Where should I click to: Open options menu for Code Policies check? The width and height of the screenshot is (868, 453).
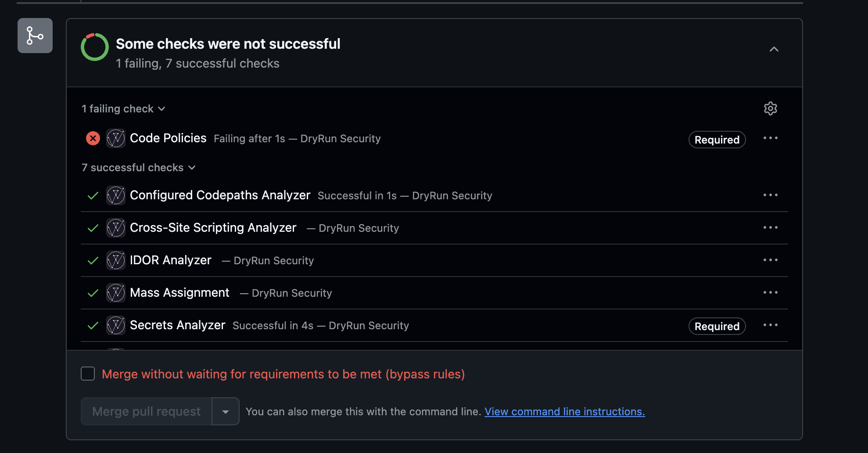(771, 138)
